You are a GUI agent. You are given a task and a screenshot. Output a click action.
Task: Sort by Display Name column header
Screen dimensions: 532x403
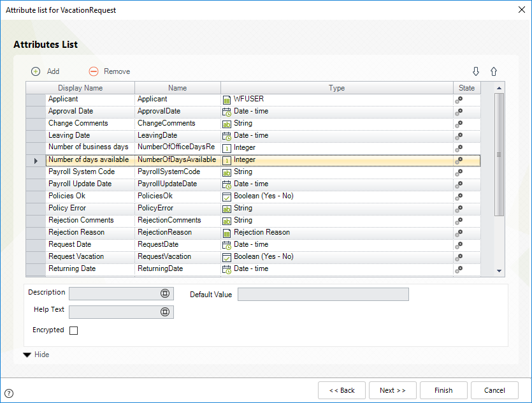point(80,88)
